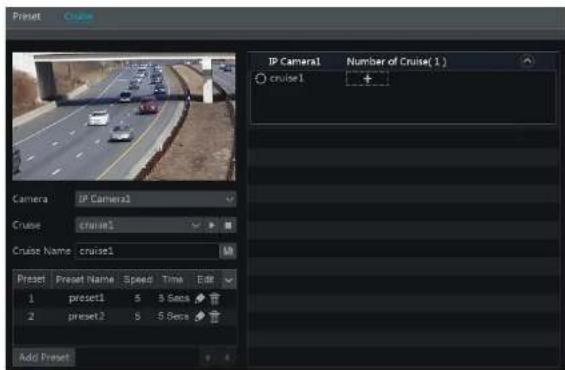Image resolution: width=565 pixels, height=370 pixels.
Task: Click preset number 1 cell
Action: tap(31, 298)
